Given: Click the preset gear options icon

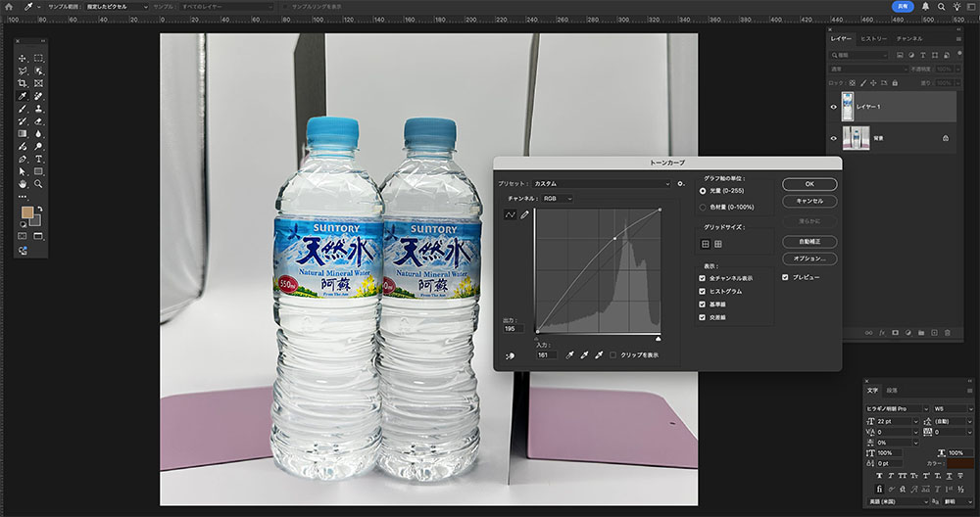Looking at the screenshot, I should pyautogui.click(x=680, y=183).
